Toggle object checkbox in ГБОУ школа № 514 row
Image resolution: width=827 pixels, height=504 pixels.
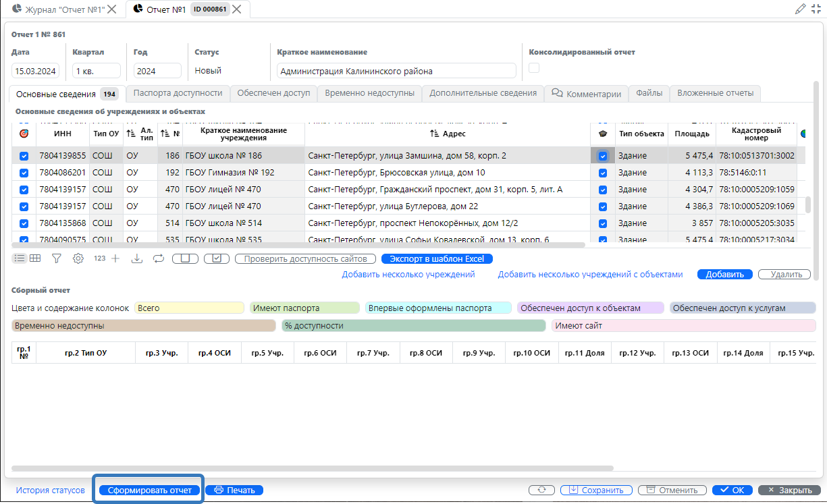coord(603,223)
